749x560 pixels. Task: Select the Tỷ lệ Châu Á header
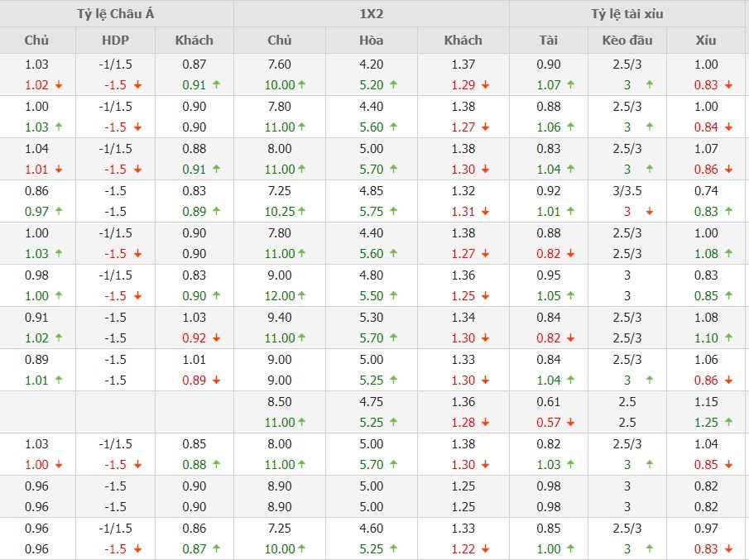pos(117,14)
